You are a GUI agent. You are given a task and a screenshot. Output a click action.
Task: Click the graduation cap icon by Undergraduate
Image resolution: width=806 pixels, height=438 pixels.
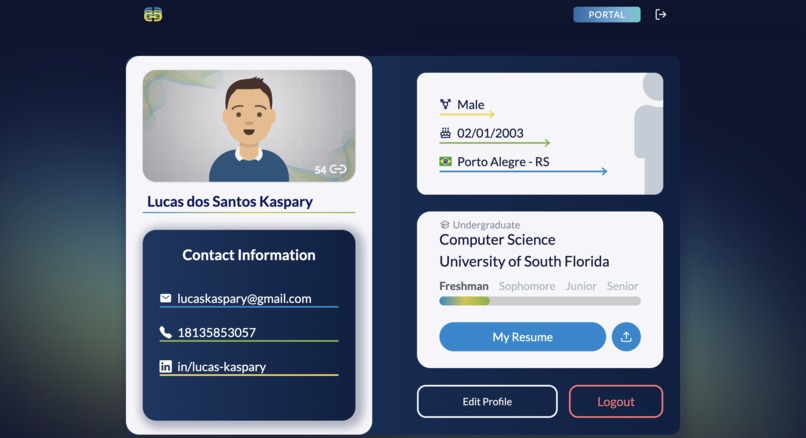point(445,225)
